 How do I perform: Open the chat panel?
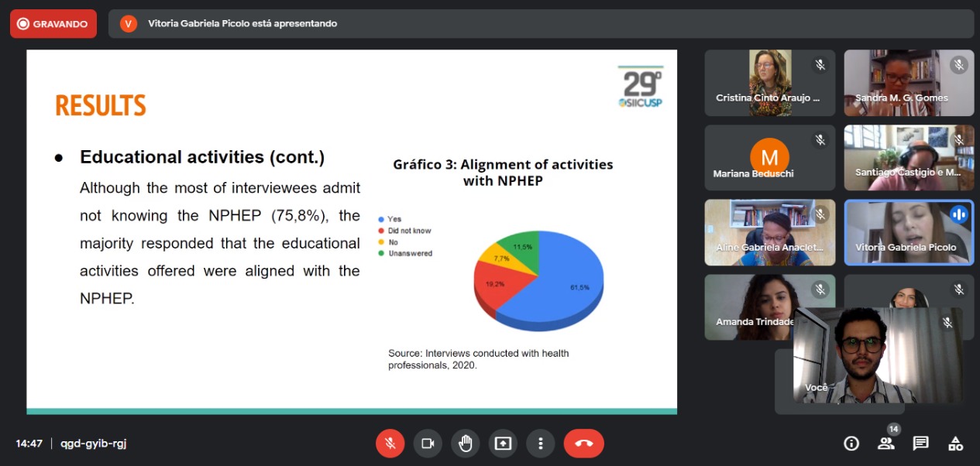[920, 444]
